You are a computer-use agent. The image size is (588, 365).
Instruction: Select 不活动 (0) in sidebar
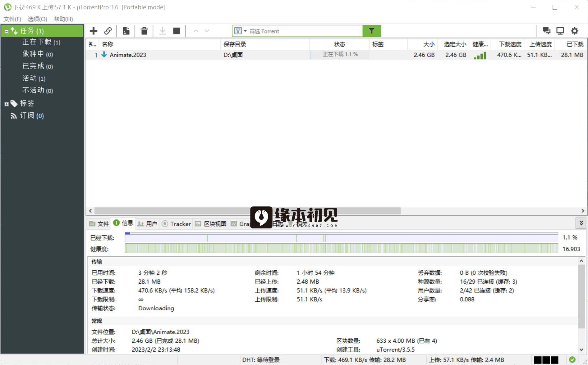coord(38,90)
